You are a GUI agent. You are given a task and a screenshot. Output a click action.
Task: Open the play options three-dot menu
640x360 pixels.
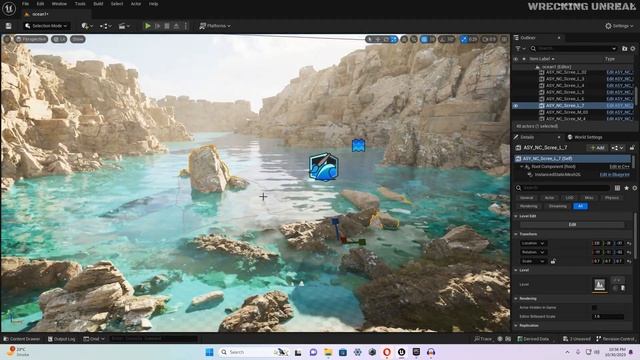tap(186, 26)
